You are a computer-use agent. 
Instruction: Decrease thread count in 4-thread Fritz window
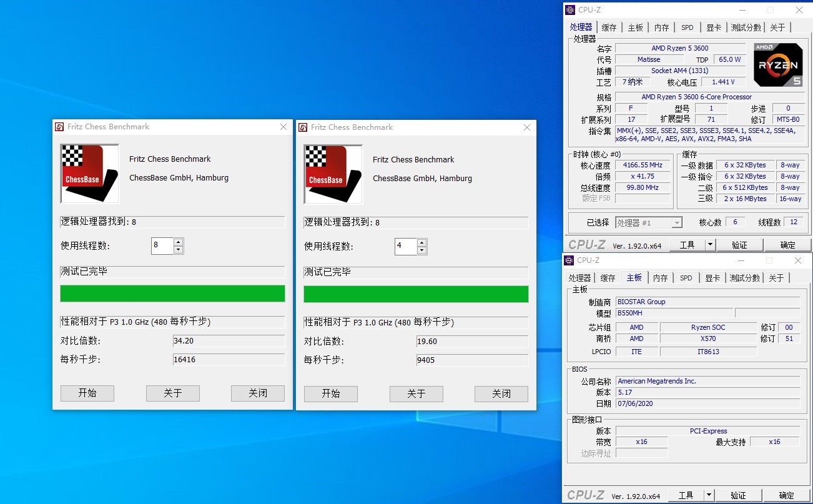point(421,250)
